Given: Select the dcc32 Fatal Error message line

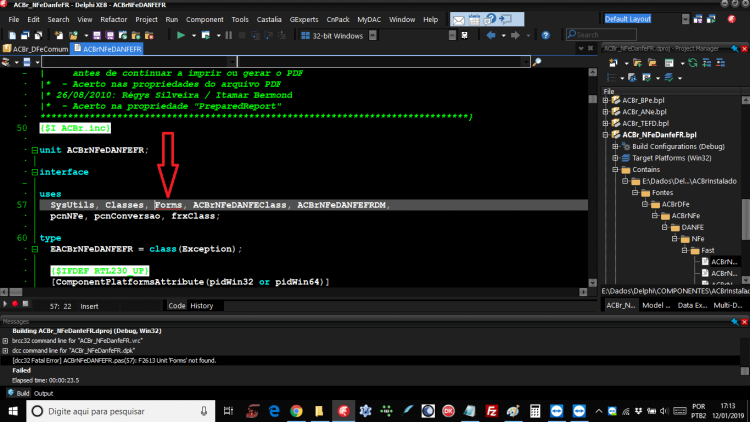Looking at the screenshot, I should (371, 360).
